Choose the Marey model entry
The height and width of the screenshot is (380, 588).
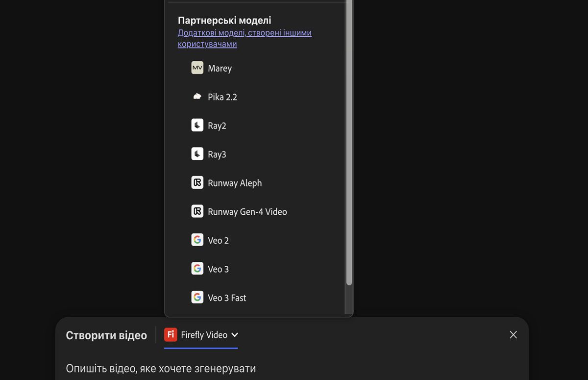220,69
